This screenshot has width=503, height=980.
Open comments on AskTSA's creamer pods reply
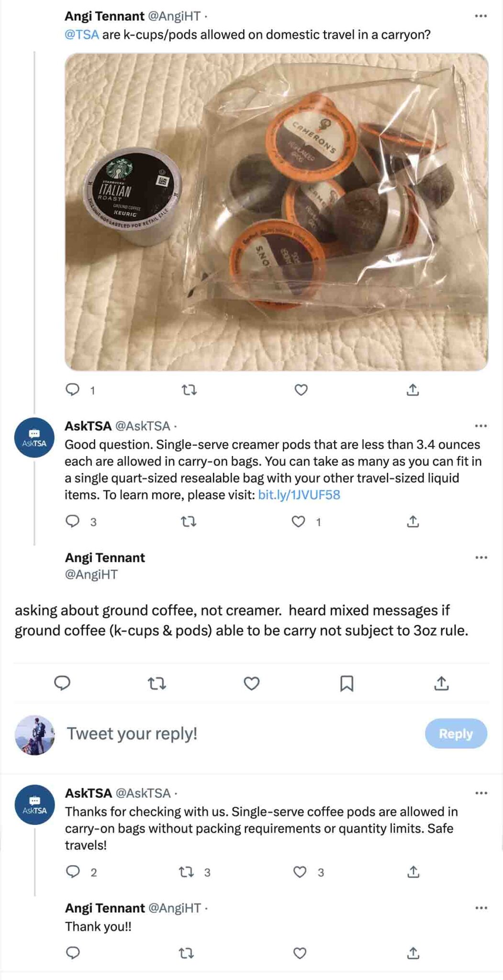tap(72, 521)
